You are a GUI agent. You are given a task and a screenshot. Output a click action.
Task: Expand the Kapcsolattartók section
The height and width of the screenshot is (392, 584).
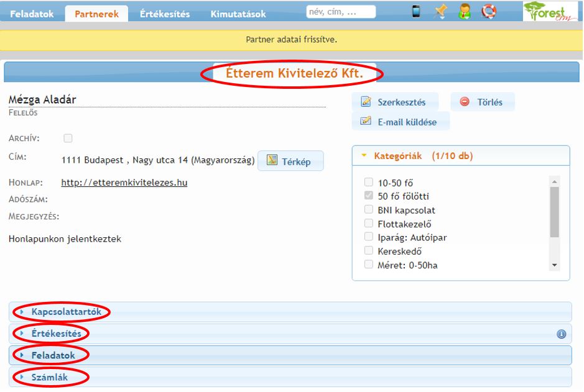(66, 312)
